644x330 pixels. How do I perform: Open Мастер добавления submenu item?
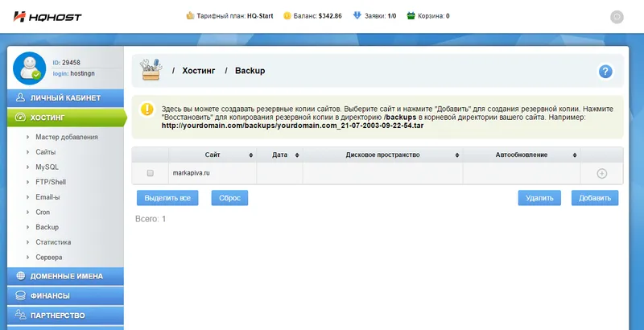pyautogui.click(x=67, y=137)
